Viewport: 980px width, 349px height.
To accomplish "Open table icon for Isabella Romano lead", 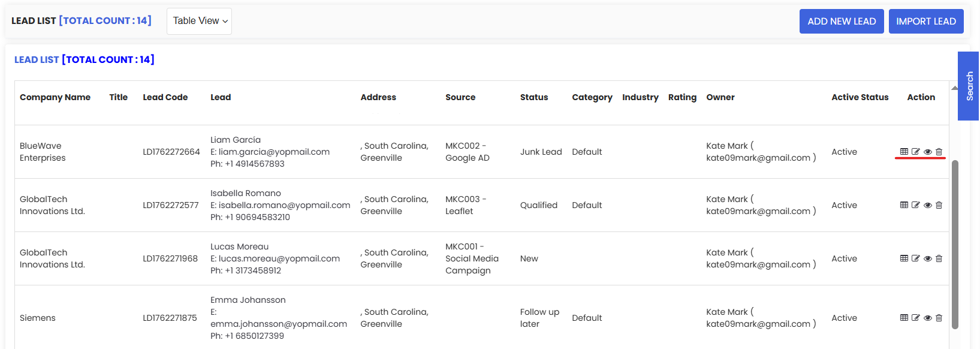I will (x=904, y=205).
